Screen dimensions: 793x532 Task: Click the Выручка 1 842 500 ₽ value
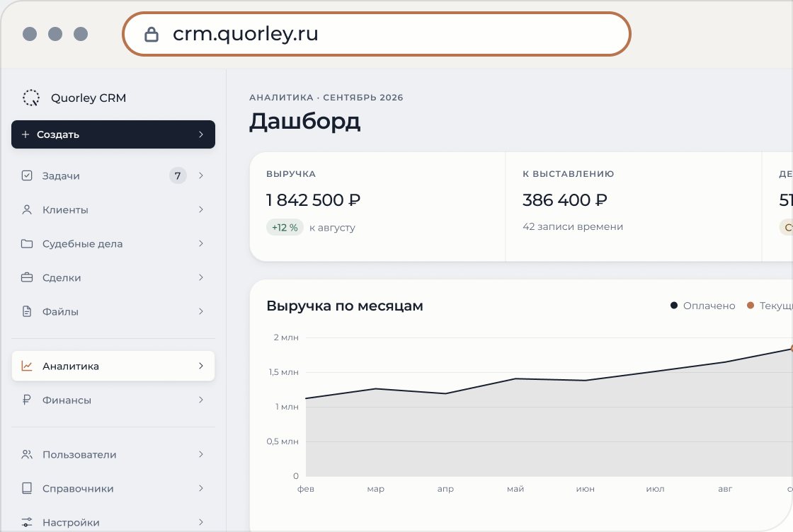coord(313,200)
